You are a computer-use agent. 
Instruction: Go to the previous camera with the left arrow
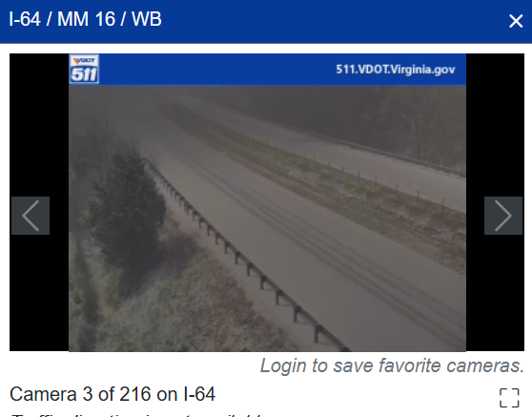pos(31,216)
